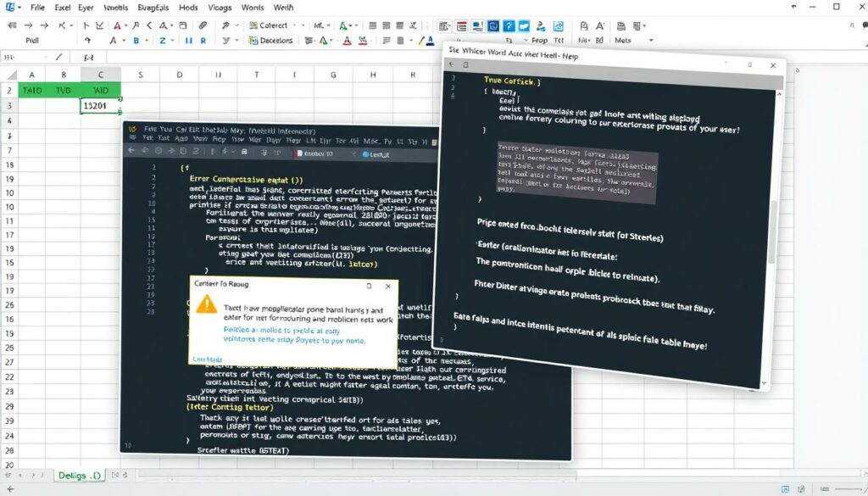The height and width of the screenshot is (496, 868).
Task: Click the red underlined A icon
Action: (347, 41)
